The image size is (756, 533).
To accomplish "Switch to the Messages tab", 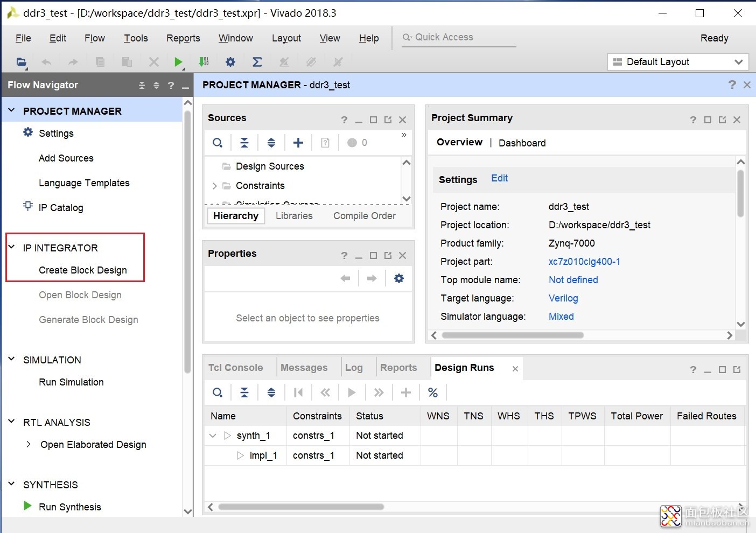I will pos(304,368).
